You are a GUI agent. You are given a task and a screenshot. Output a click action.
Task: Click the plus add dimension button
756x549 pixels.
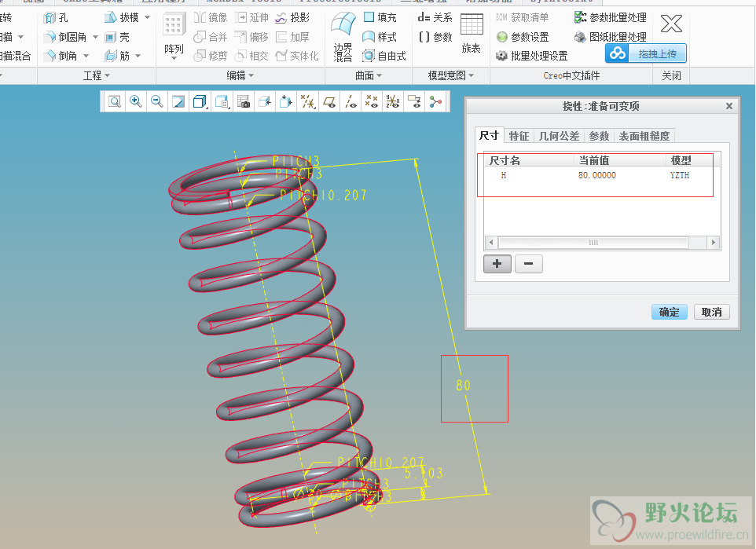click(497, 264)
